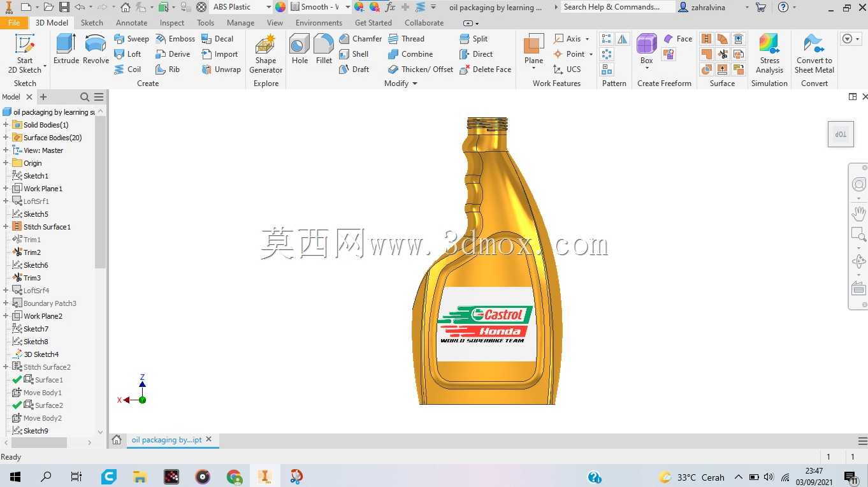The height and width of the screenshot is (487, 868).
Task: Click the ViewCube top face
Action: point(841,134)
